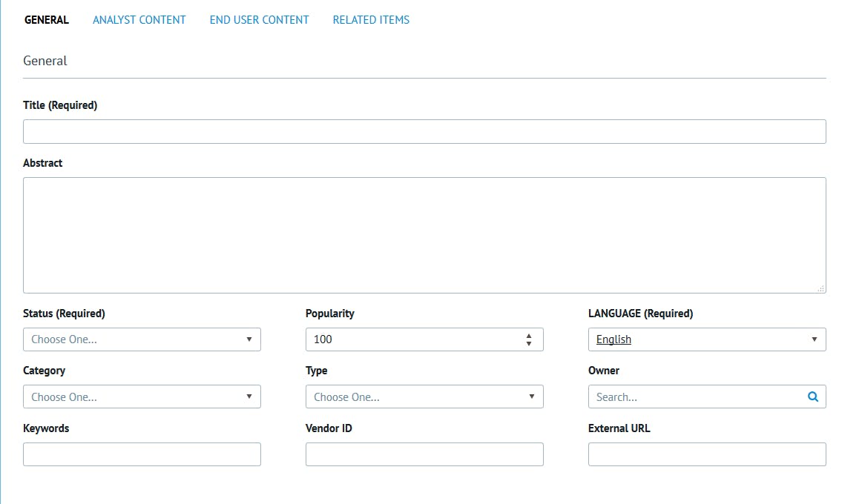Focus the External URL field

[707, 454]
